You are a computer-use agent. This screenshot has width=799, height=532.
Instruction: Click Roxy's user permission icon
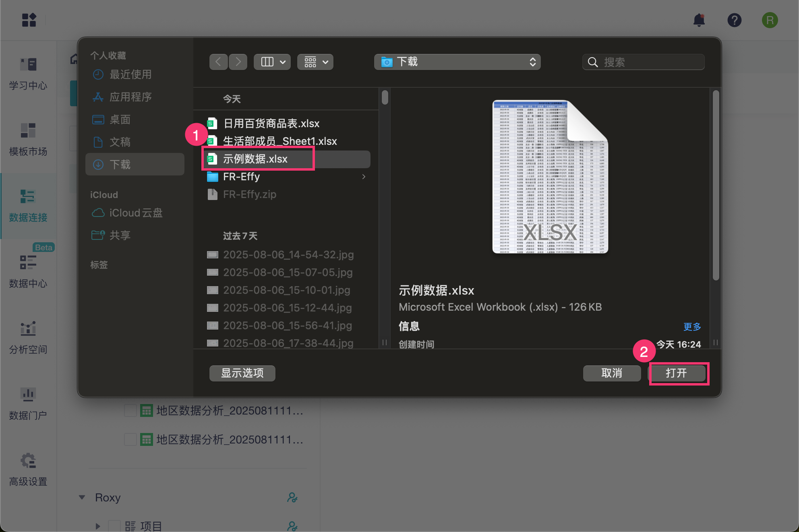pos(292,498)
